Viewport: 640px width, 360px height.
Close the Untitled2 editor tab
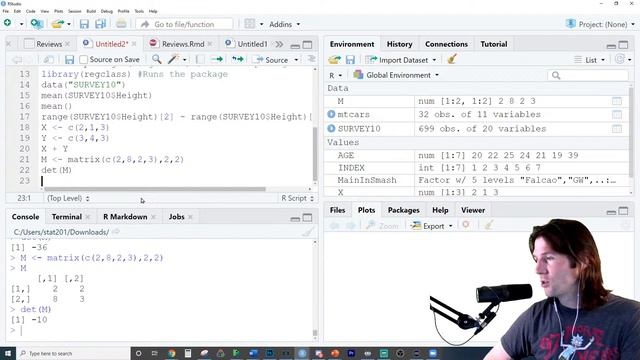point(134,44)
